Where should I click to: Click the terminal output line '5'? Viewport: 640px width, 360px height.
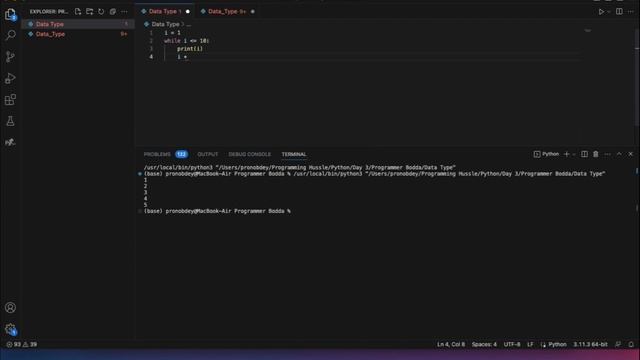145,205
